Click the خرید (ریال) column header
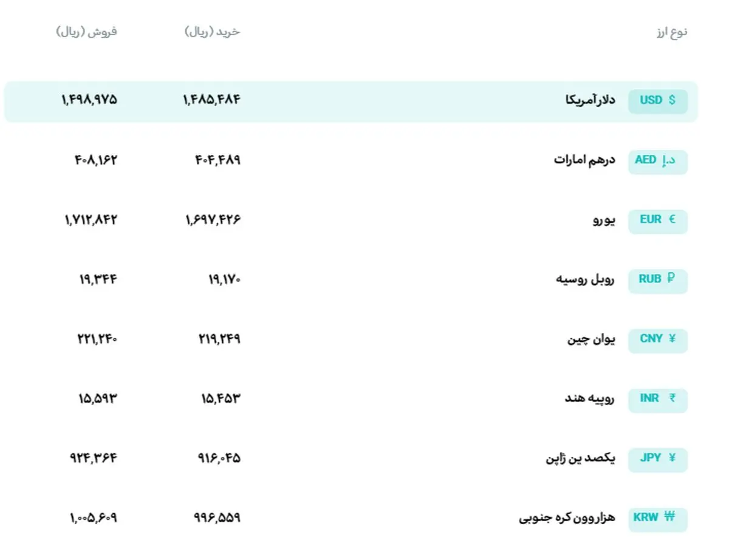 pyautogui.click(x=213, y=32)
